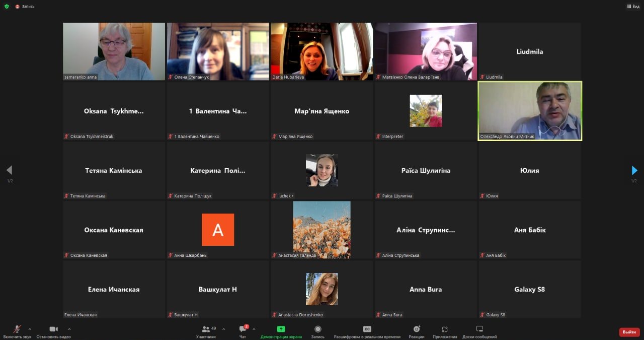Open the Участники participants panel
This screenshot has width=644, height=340.
click(206, 329)
